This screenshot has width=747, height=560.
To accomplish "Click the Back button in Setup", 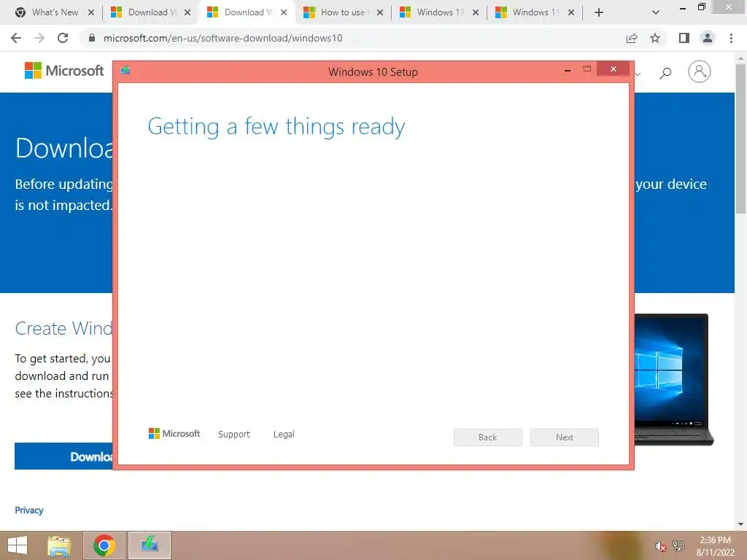I will [x=488, y=437].
